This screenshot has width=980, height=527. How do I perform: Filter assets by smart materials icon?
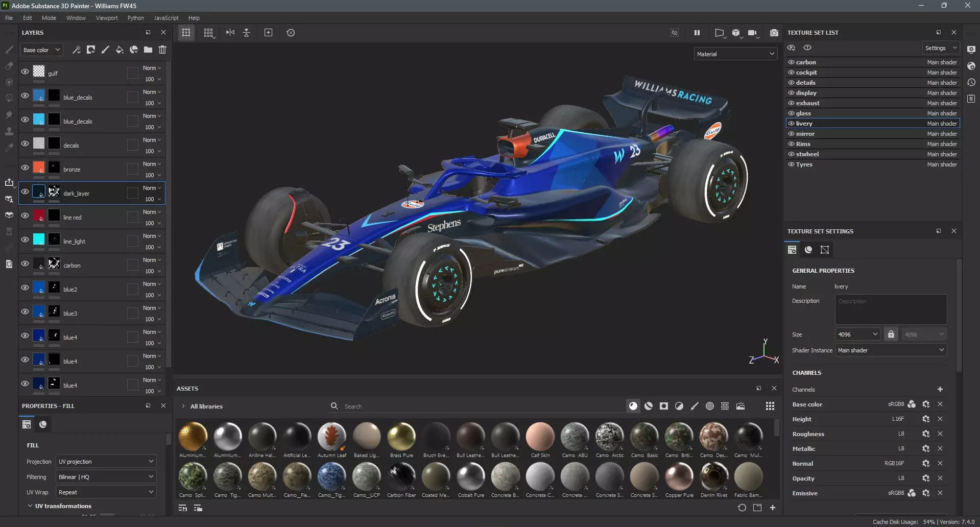[x=649, y=406]
